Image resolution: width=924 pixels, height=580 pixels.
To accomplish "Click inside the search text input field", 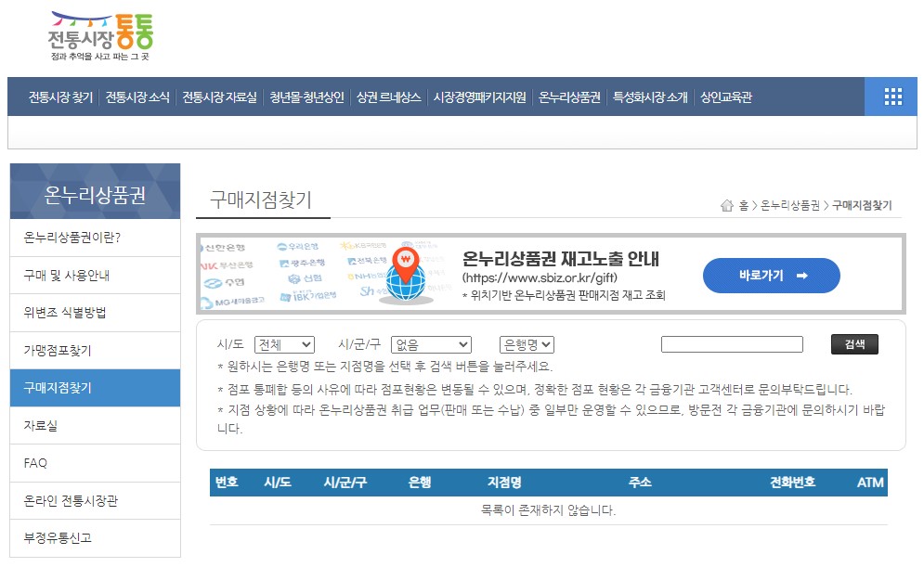I will [732, 343].
